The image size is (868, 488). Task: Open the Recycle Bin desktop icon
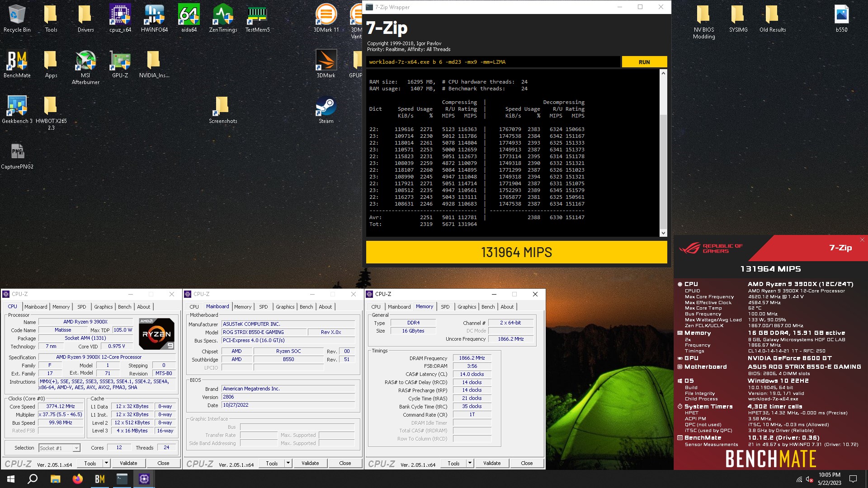[17, 19]
